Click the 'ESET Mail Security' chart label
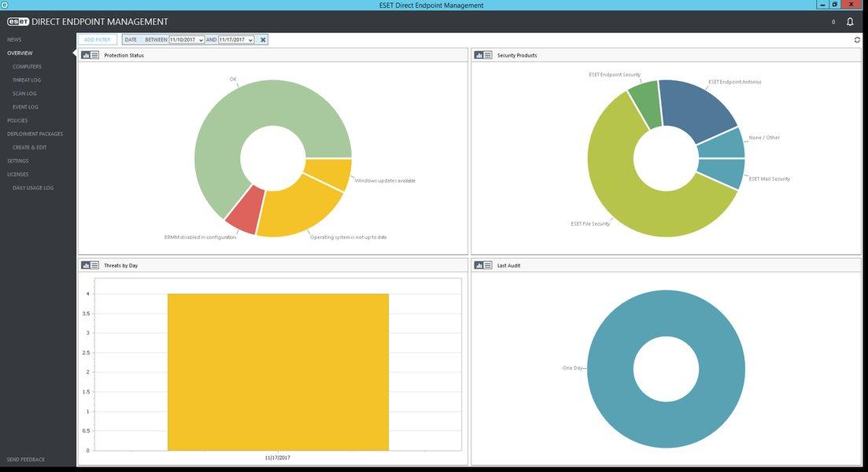Screen dimensions: 868x472 [x=770, y=179]
